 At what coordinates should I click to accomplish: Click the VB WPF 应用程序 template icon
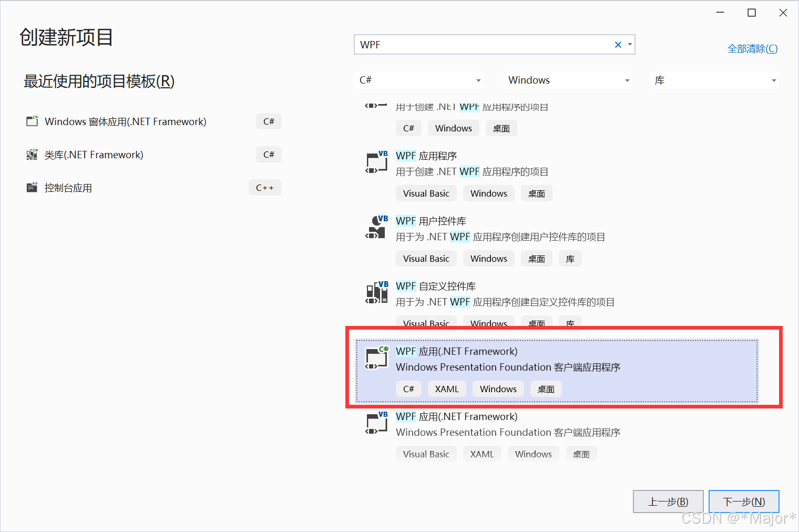click(376, 162)
